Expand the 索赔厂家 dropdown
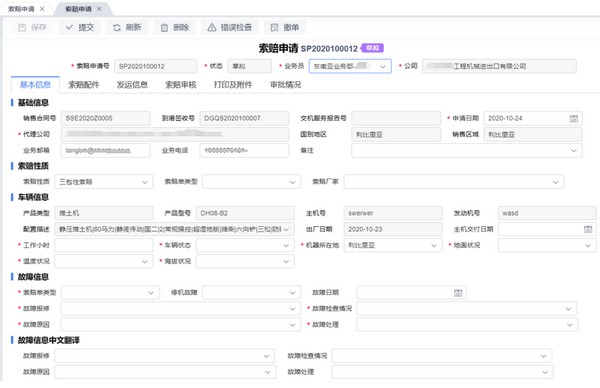Image resolution: width=600 pixels, height=388 pixels. pos(454,182)
